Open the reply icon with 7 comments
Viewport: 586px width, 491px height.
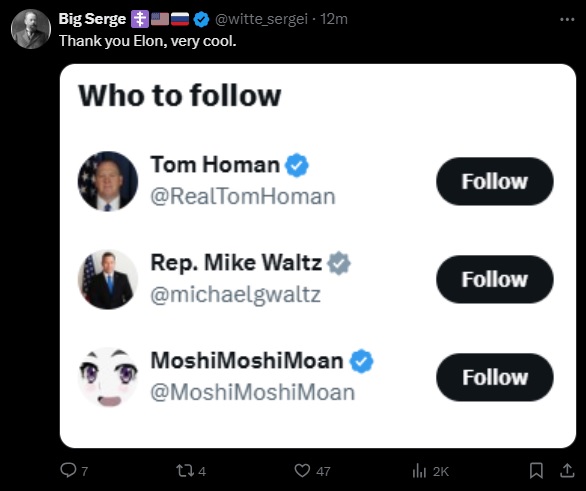click(68, 470)
